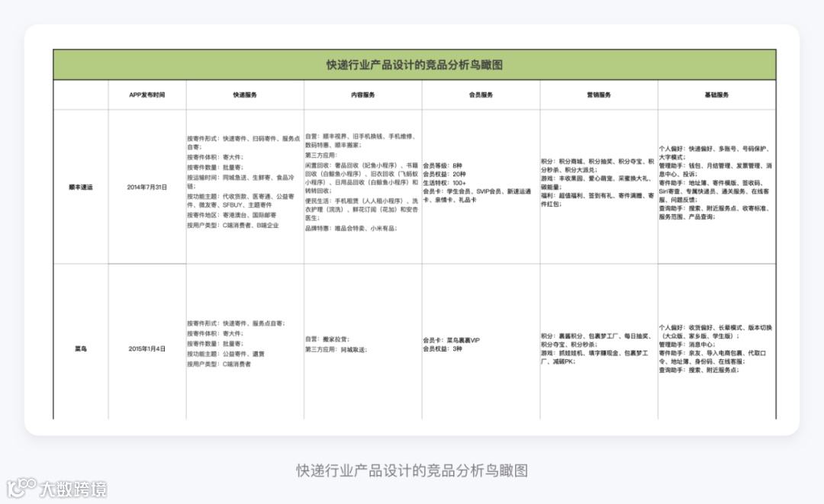Click the caption text below the table image
This screenshot has height=504, width=824.
[x=412, y=470]
